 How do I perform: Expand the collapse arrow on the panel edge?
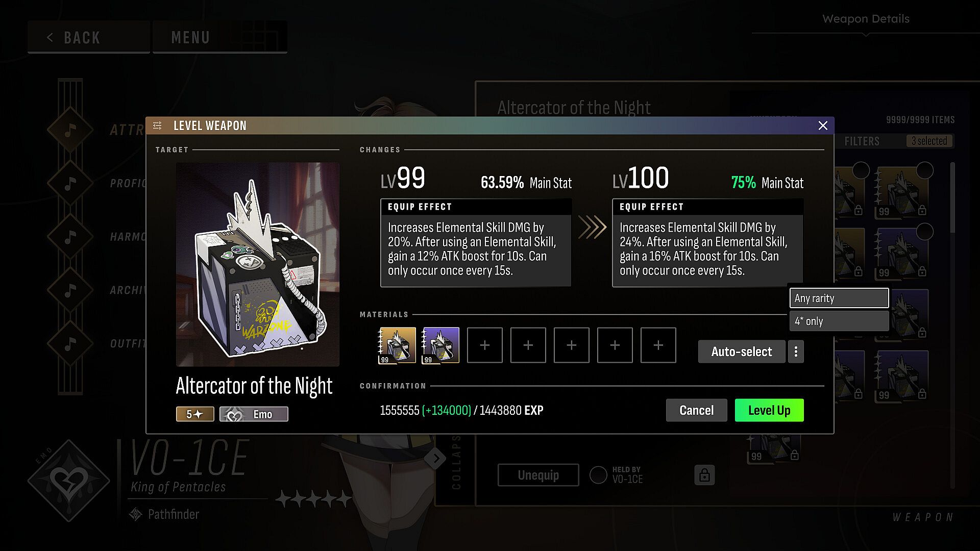click(435, 459)
